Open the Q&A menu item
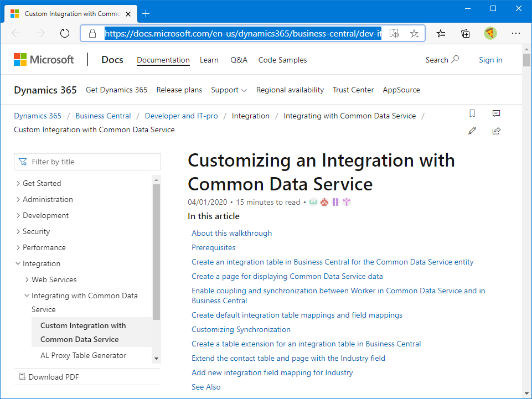Image resolution: width=532 pixels, height=399 pixels. pyautogui.click(x=239, y=60)
